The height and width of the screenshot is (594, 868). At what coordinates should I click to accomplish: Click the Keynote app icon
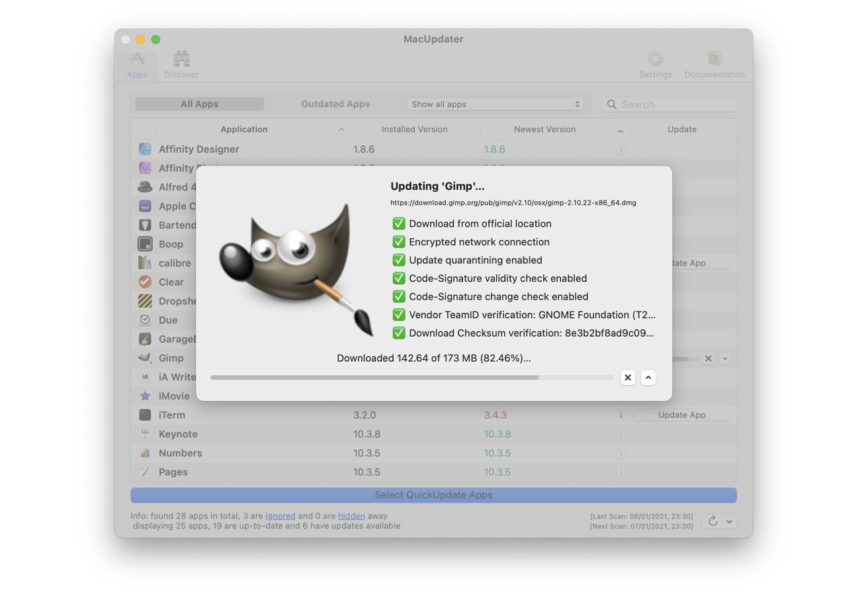(145, 434)
